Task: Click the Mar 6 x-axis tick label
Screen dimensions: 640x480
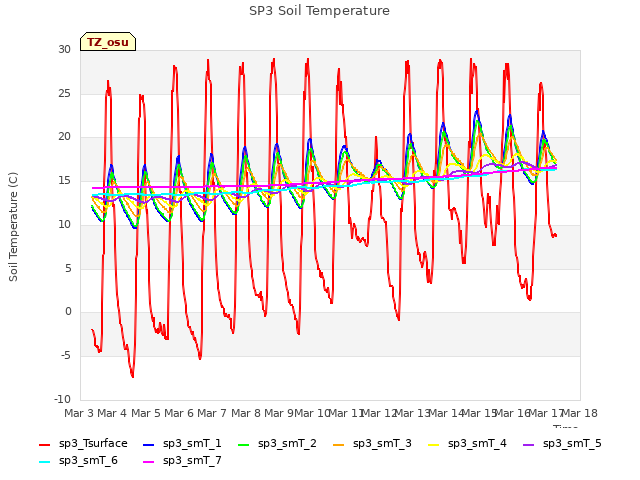Action: click(x=179, y=413)
